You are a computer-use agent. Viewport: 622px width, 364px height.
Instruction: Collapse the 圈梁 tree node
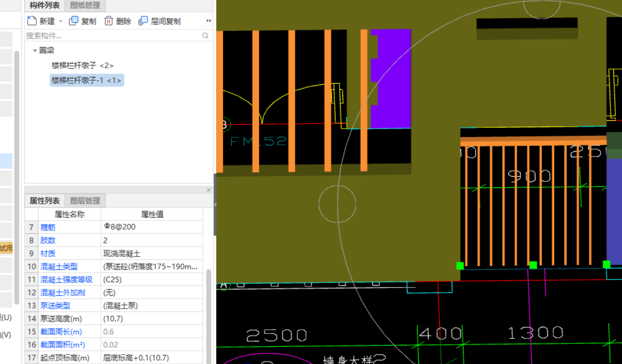pos(35,50)
